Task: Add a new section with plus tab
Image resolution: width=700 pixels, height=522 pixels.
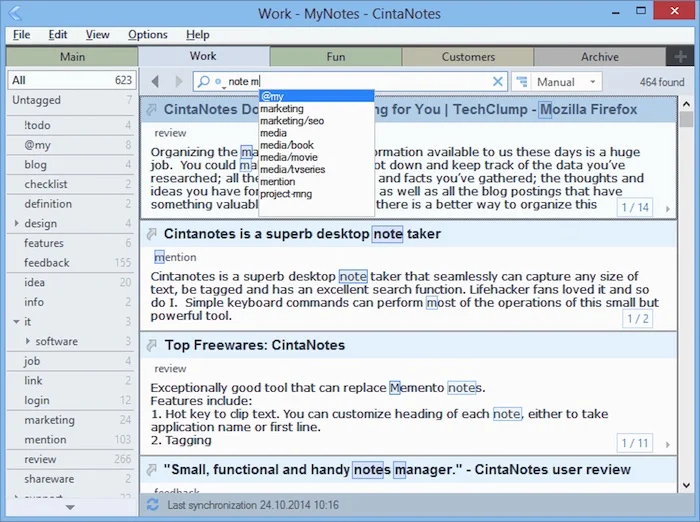Action: pos(680,57)
